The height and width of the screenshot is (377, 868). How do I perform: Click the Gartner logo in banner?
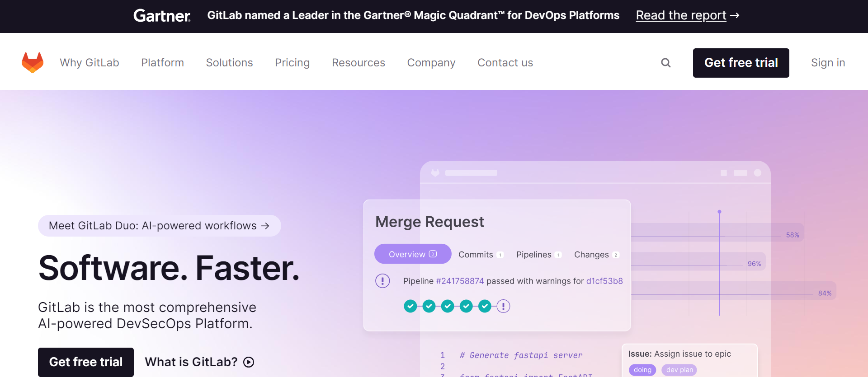click(162, 16)
